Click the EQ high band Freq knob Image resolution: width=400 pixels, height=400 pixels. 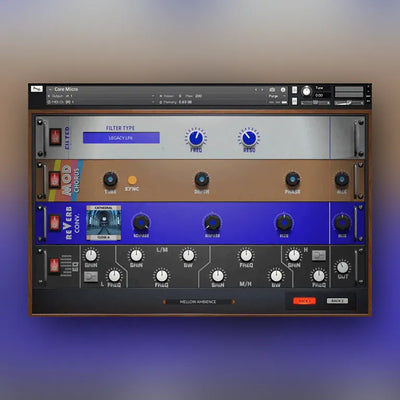319,276
